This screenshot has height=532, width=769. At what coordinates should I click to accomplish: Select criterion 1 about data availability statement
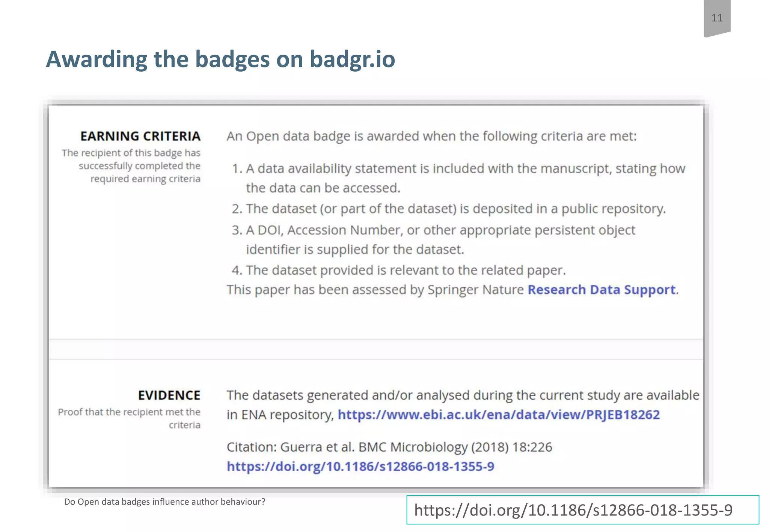pos(458,178)
